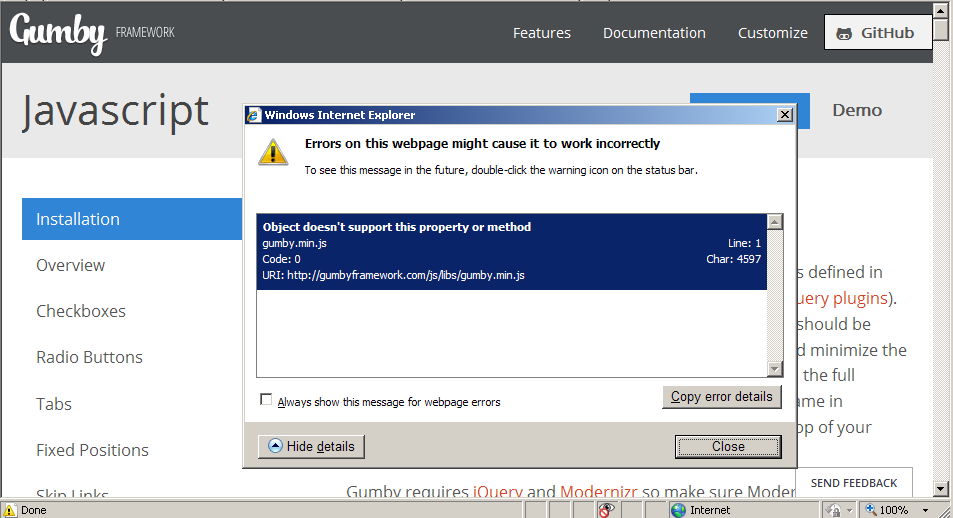Click the privacy report blocked-eye icon
Screen dimensions: 953x518
click(x=606, y=509)
